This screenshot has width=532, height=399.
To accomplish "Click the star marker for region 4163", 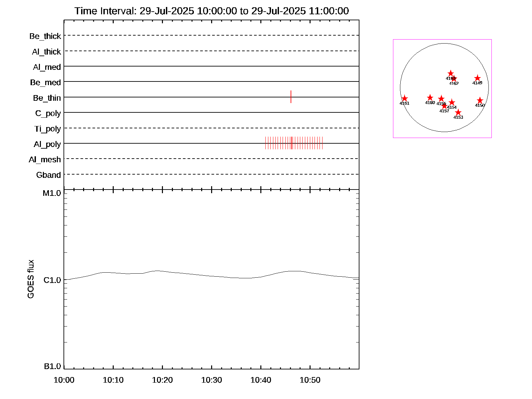I will pos(451,73).
